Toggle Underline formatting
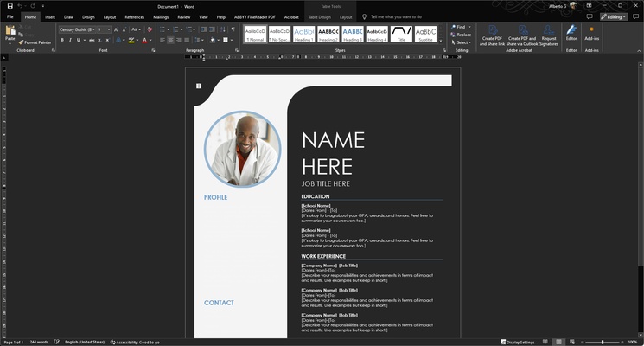644x346 pixels. click(x=78, y=41)
